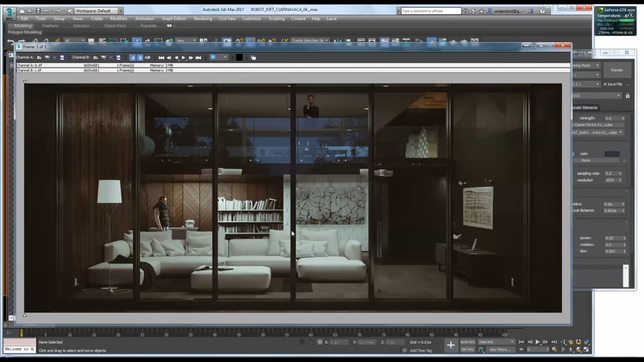The image size is (644, 362).
Task: Click vertical scrollbar in render side panel
Action: pos(626,276)
